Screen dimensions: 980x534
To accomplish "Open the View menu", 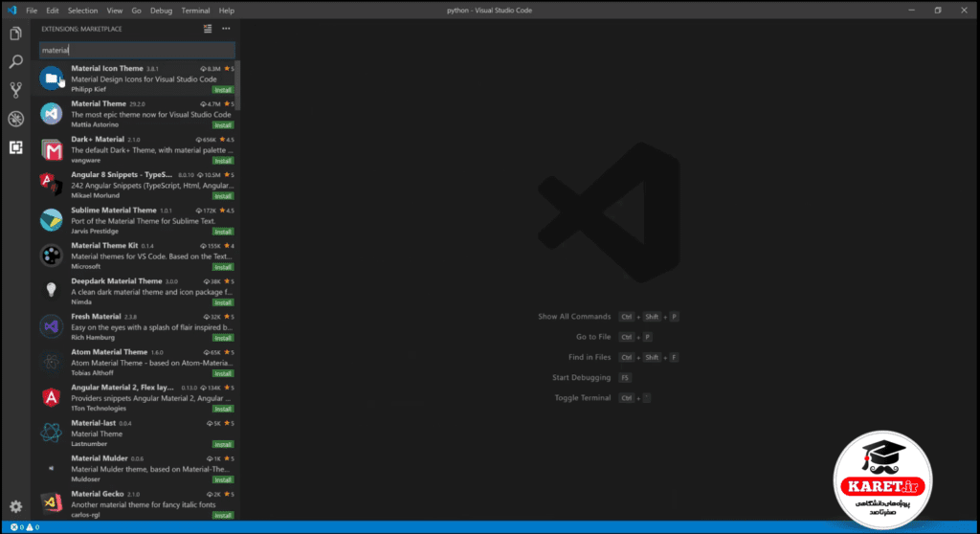I will [115, 11].
